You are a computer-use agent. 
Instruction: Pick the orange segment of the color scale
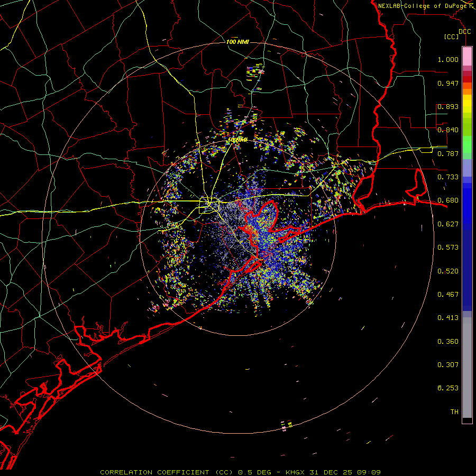[x=467, y=91]
